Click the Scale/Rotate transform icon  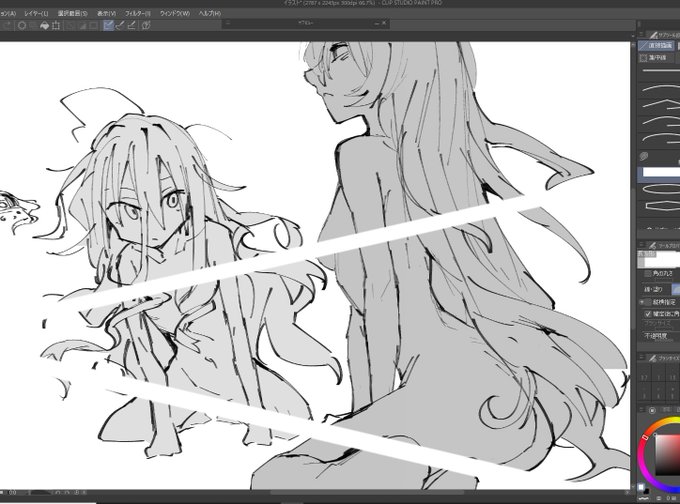pos(56,26)
